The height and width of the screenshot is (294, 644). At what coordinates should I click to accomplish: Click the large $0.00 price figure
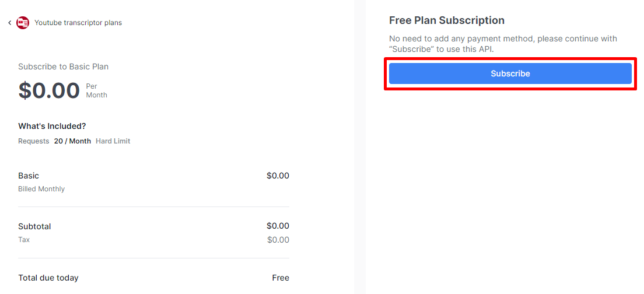click(49, 91)
